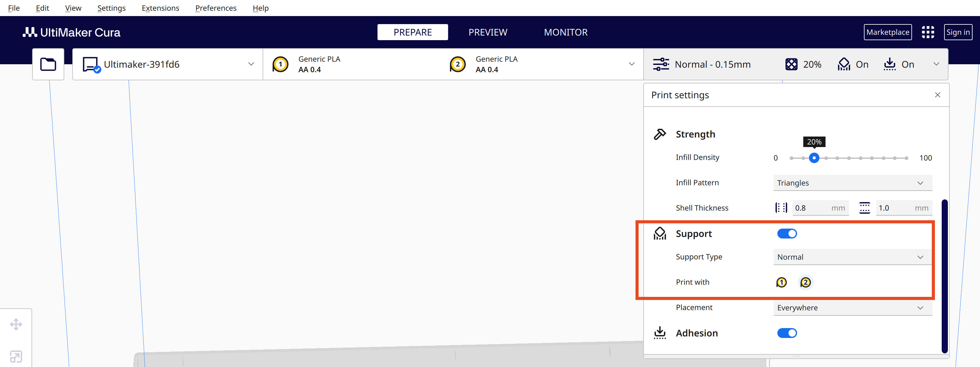The height and width of the screenshot is (367, 980).
Task: Open the Settings menu
Action: point(111,8)
